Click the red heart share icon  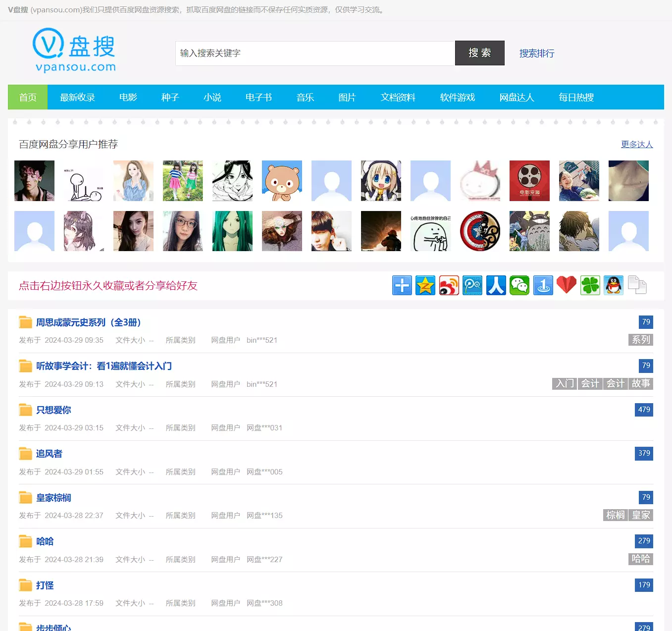[567, 285]
